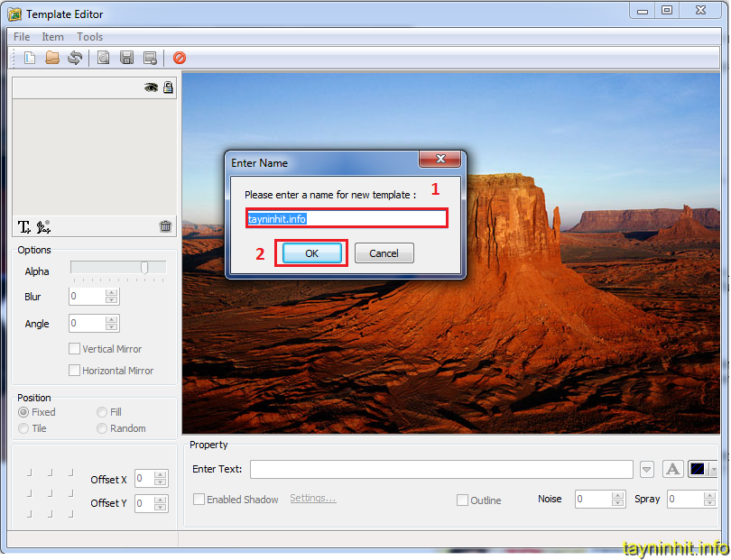Expand the dropdown beside Enter Text field
This screenshot has height=560, width=731.
pos(646,469)
